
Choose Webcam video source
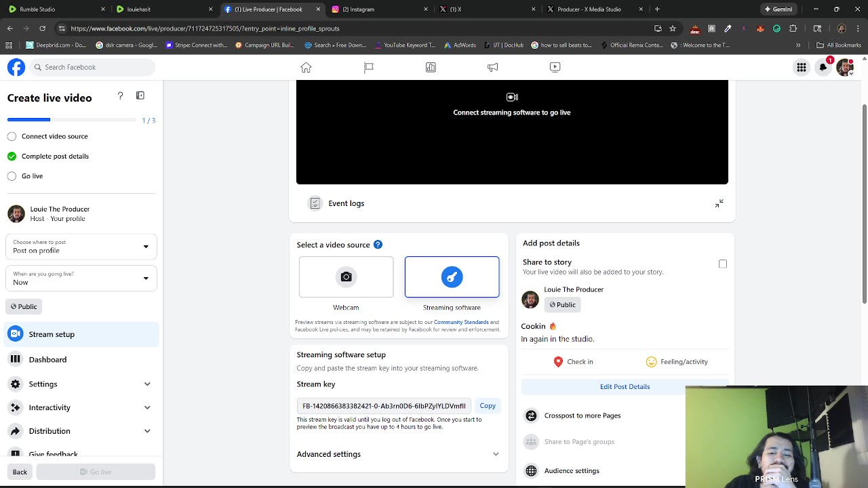pyautogui.click(x=346, y=277)
